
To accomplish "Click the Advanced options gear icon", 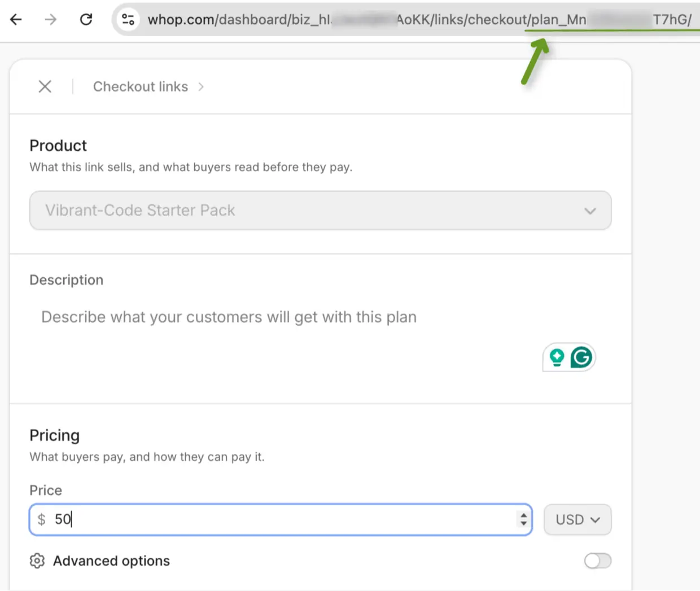I will (37, 561).
